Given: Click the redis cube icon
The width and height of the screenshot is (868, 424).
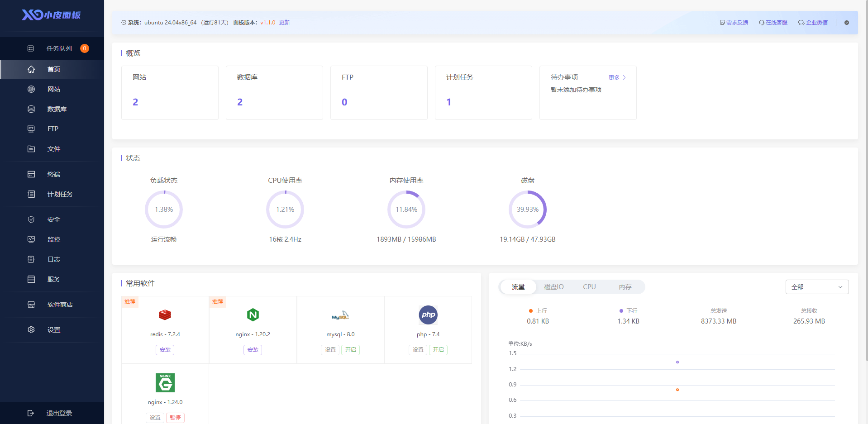Looking at the screenshot, I should click(165, 314).
